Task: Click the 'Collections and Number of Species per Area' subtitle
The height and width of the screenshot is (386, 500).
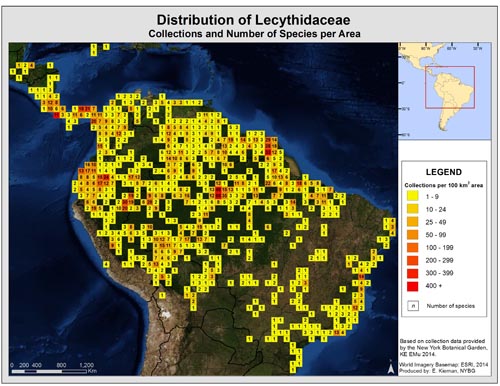Action: pos(254,34)
